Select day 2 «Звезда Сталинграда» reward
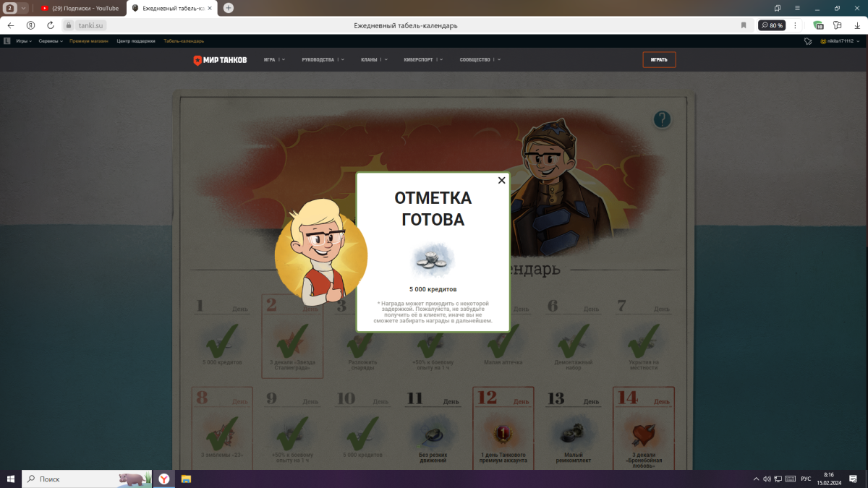The width and height of the screenshot is (868, 488). point(292,338)
